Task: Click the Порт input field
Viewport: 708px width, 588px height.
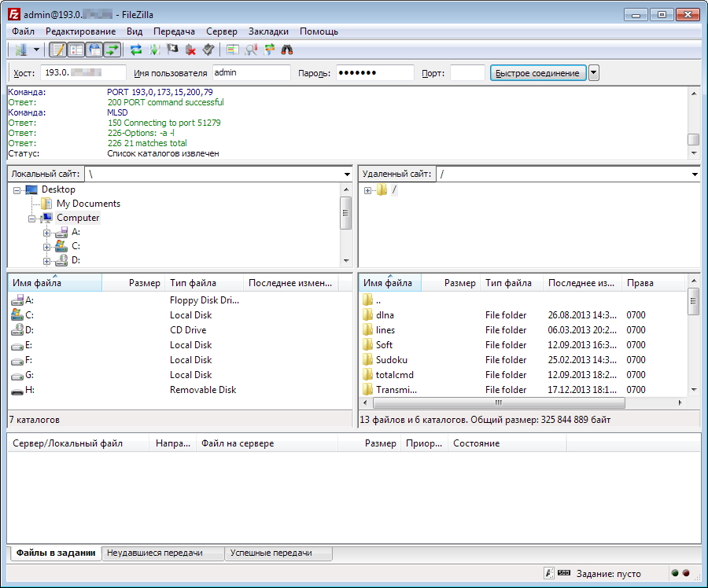Action: coord(467,73)
